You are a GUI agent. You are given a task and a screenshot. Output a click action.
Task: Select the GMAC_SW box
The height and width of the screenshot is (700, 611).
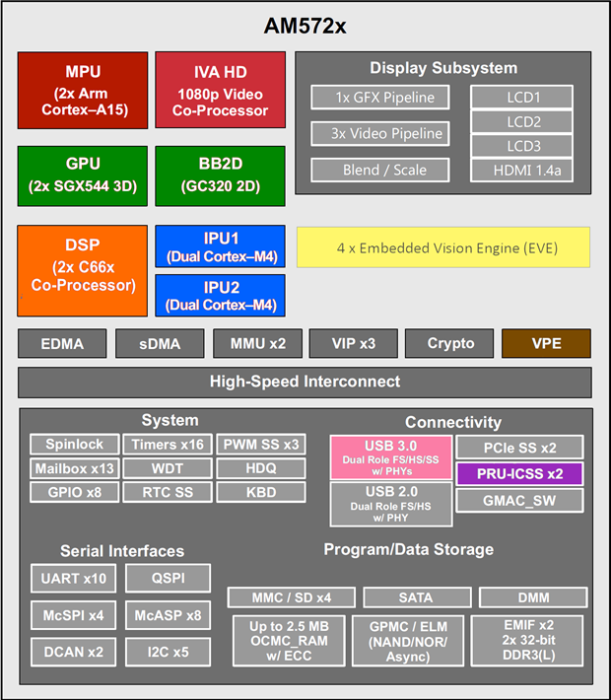pos(519,501)
